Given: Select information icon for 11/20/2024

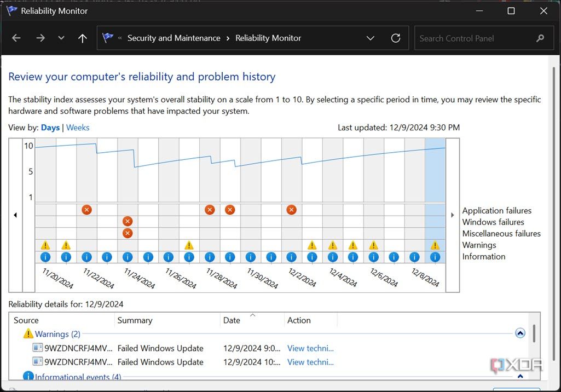Looking at the screenshot, I should coord(45,257).
